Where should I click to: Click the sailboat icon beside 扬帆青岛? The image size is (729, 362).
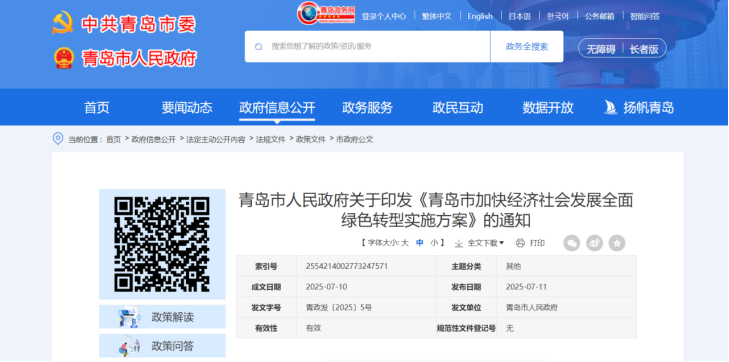point(610,107)
